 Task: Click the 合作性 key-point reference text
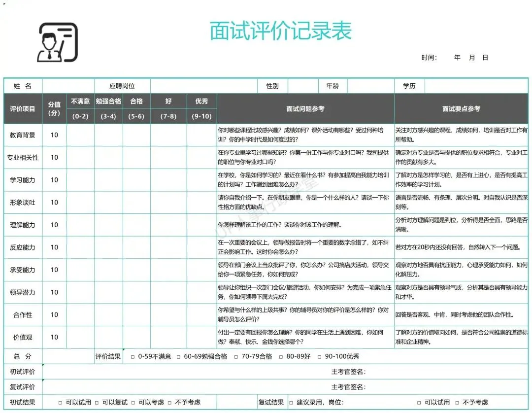pos(454,314)
